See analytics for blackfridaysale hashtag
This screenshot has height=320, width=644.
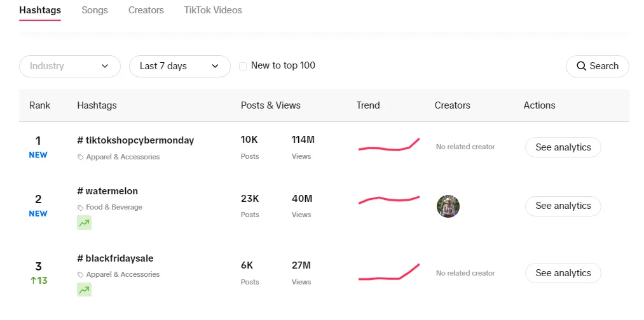click(x=563, y=273)
